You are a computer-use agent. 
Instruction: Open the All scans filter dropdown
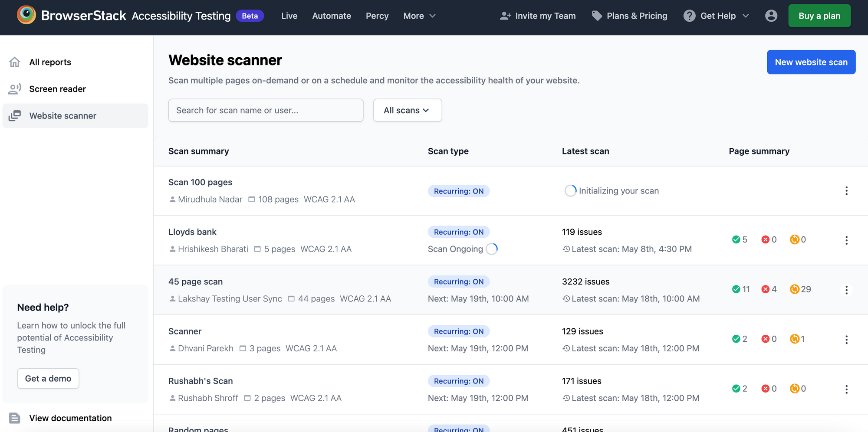(x=407, y=110)
